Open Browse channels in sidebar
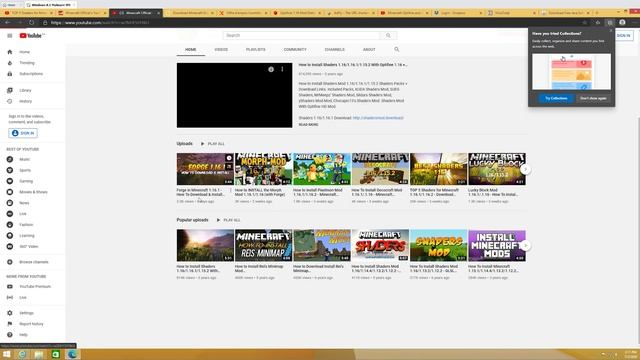This screenshot has width=640, height=360. coord(33,262)
